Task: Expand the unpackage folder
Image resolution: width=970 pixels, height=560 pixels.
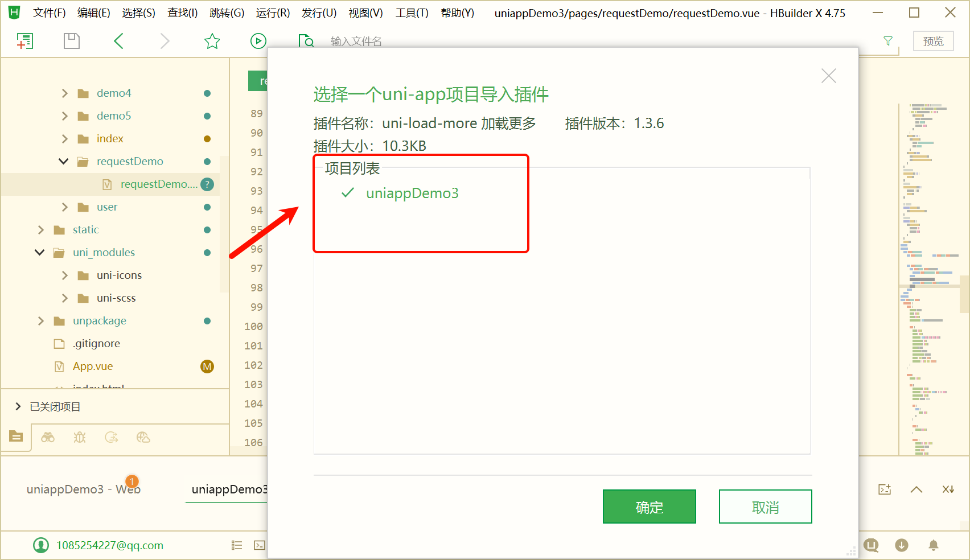Action: click(40, 321)
